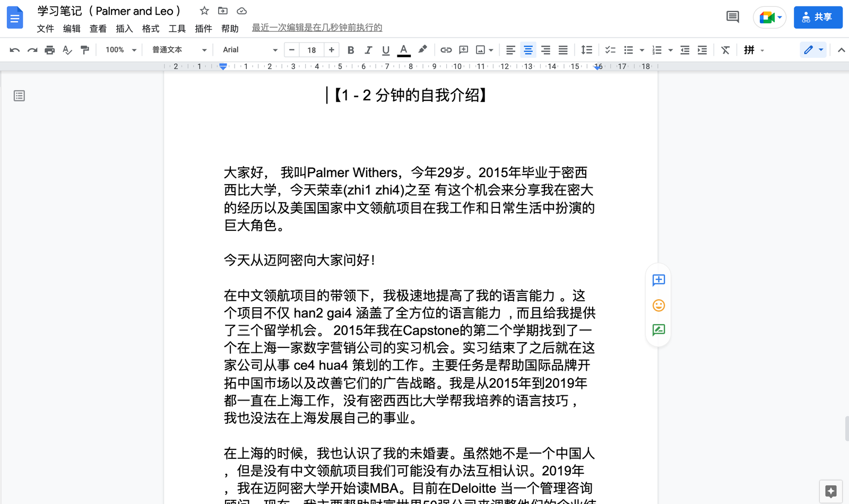Open the document outline panel
This screenshot has width=849, height=504.
(x=19, y=95)
